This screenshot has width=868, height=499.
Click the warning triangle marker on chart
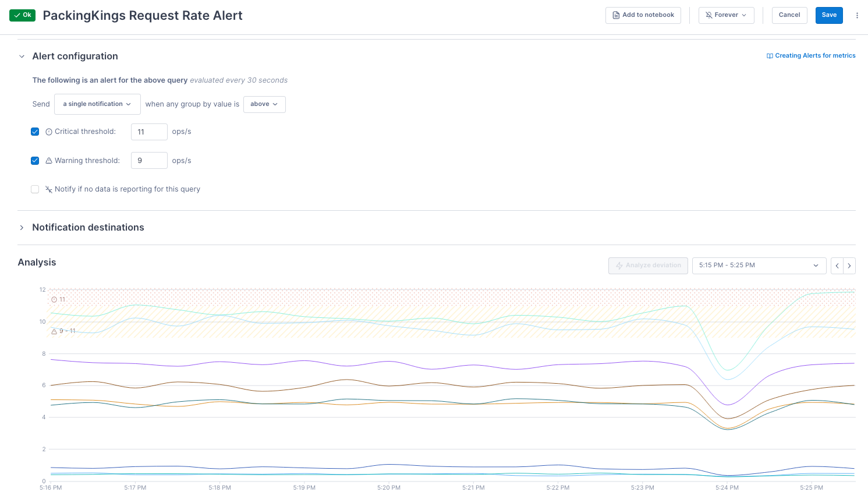(54, 331)
